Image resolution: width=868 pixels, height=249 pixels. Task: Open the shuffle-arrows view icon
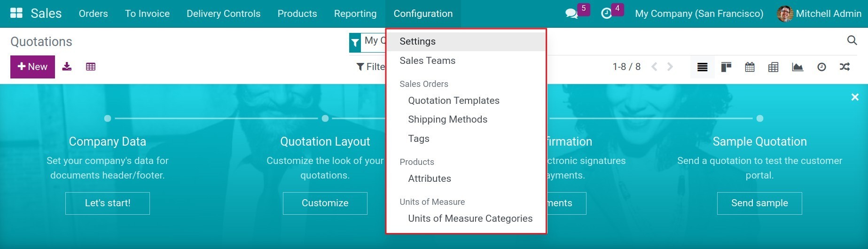point(845,67)
